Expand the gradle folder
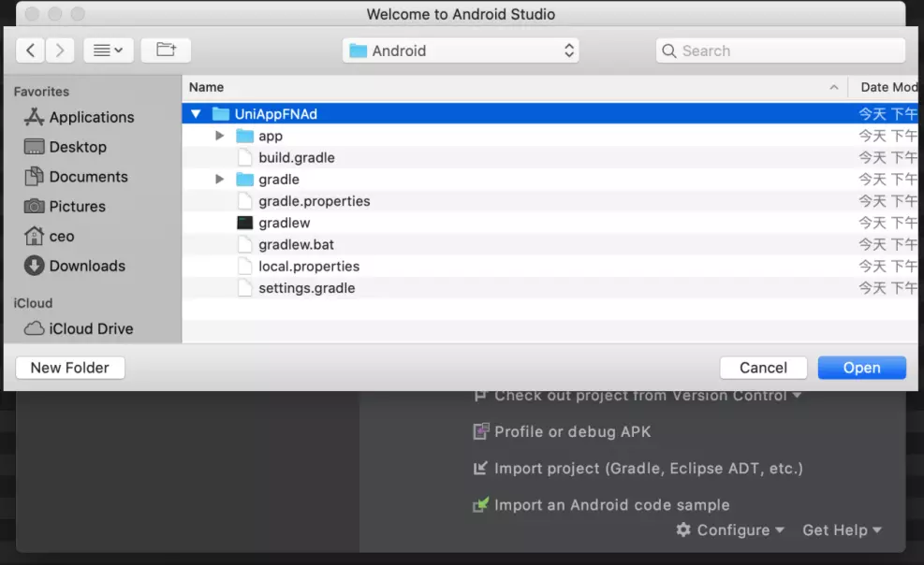This screenshot has width=924, height=565. (220, 180)
